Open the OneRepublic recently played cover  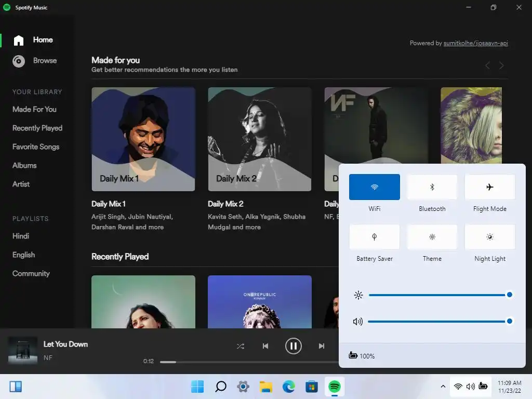click(x=260, y=302)
